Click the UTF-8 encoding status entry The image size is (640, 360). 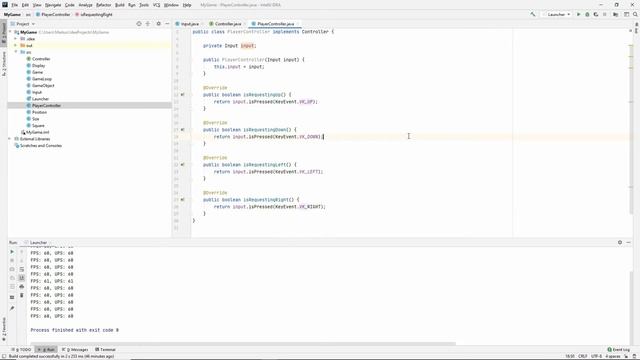pos(596,356)
